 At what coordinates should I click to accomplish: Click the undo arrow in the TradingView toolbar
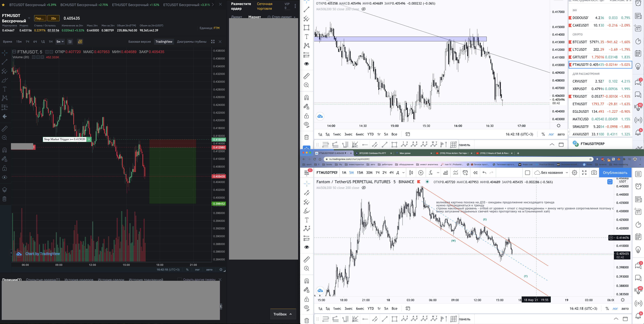click(484, 173)
